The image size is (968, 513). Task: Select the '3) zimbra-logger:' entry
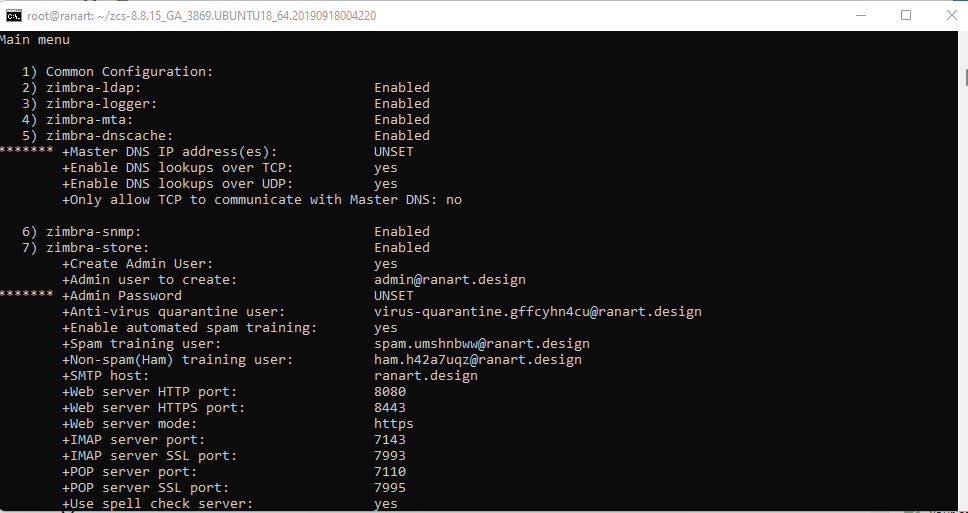90,104
